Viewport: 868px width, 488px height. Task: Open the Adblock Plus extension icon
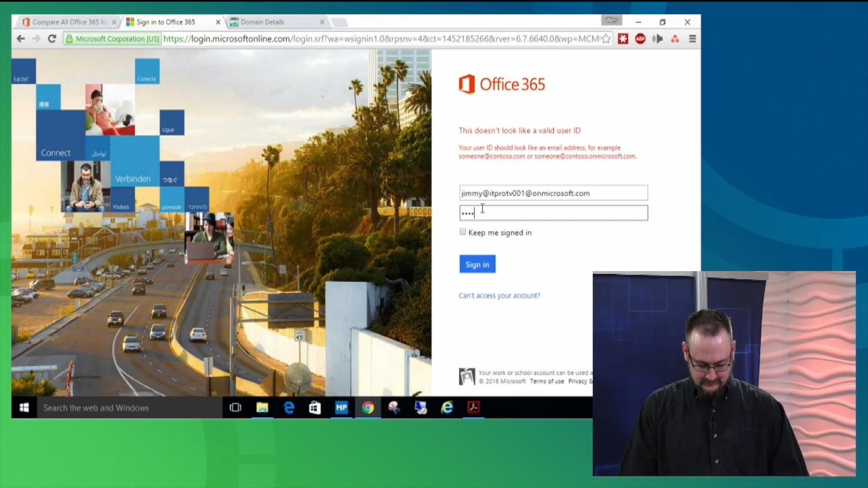click(640, 39)
